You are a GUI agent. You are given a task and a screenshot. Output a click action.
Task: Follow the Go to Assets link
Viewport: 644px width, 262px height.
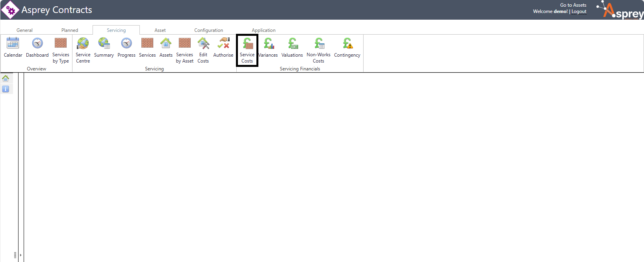click(573, 5)
